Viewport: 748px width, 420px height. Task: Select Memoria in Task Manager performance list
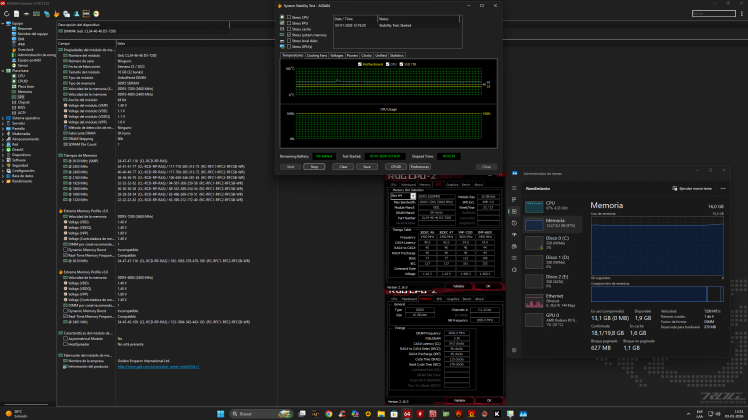(x=552, y=223)
